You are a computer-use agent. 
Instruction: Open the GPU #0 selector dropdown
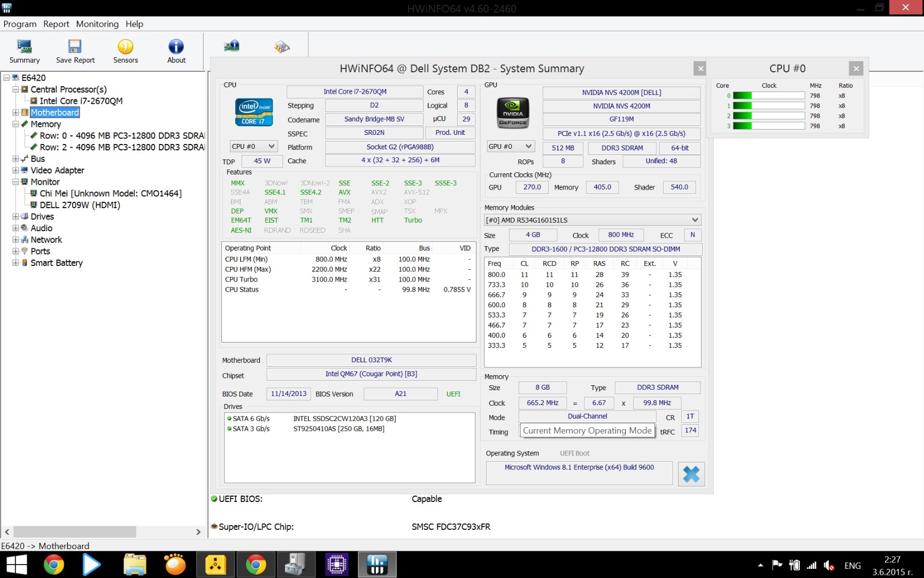pos(511,147)
